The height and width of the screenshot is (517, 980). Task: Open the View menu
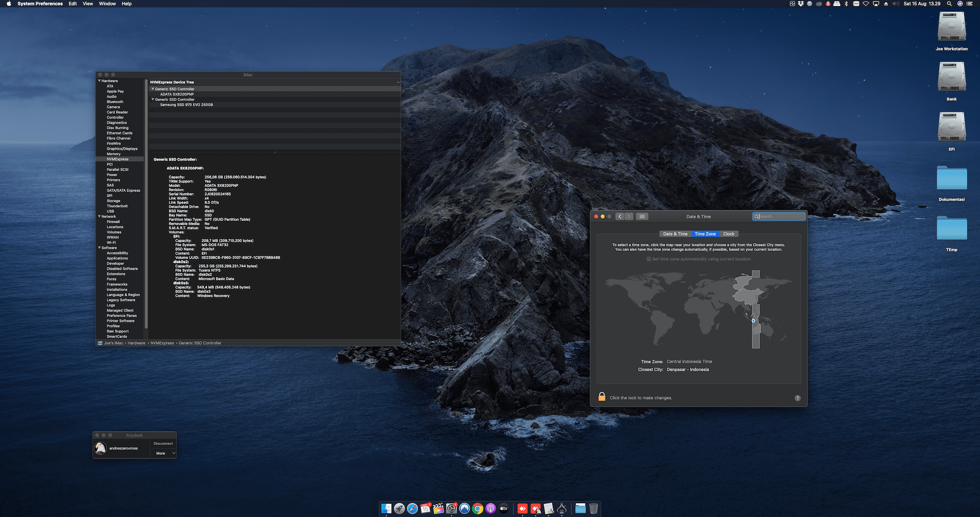(88, 4)
